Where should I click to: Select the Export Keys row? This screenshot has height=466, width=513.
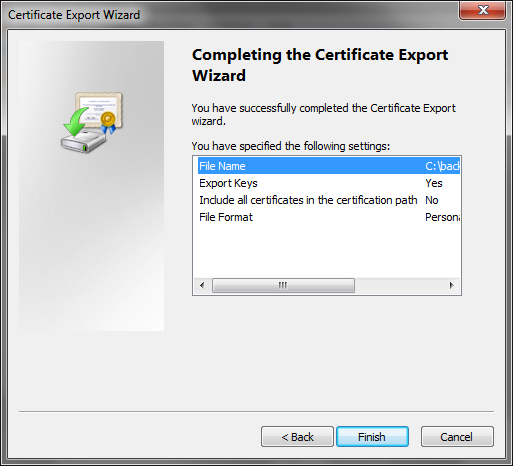pos(329,183)
